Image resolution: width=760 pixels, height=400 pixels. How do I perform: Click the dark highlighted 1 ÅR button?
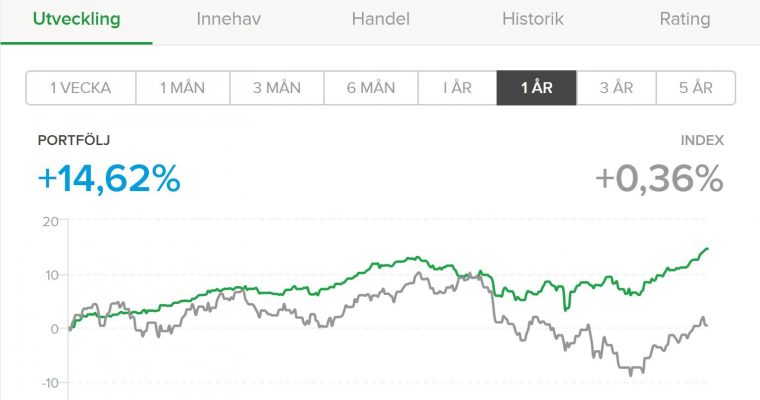pos(537,88)
